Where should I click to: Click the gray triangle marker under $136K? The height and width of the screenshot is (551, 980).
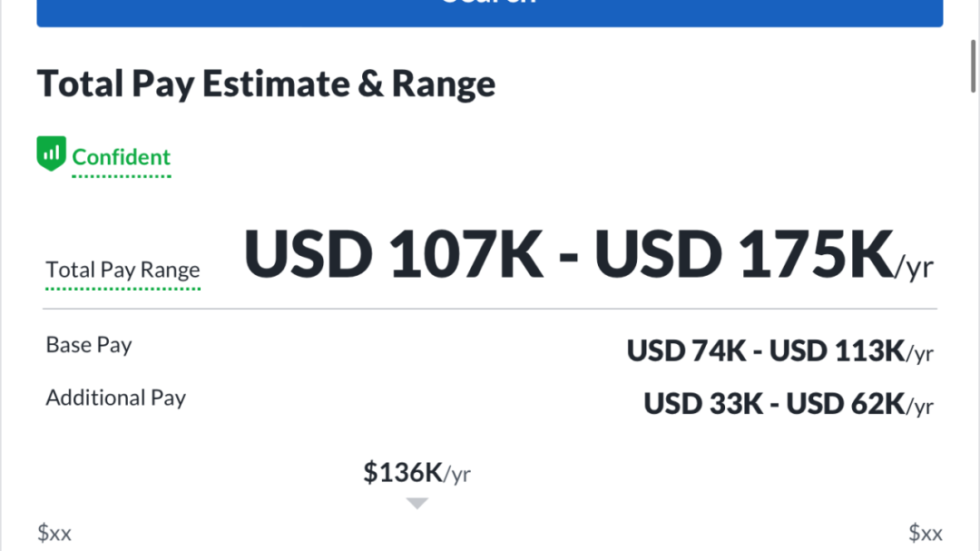pos(416,504)
